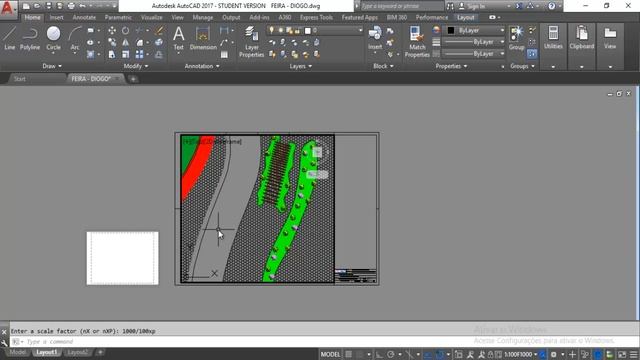Image resolution: width=640 pixels, height=360 pixels.
Task: Insert a Table from Annotation panel
Action: 224,54
